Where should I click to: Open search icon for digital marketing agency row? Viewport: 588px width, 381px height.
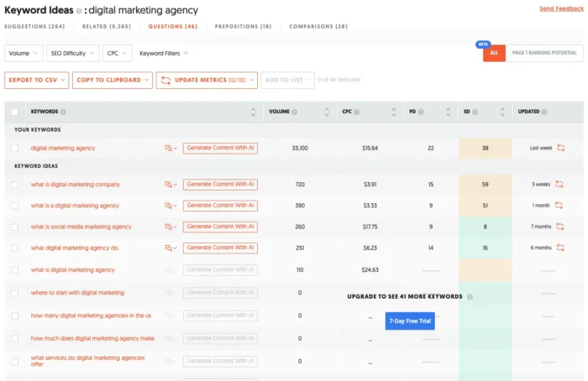[x=171, y=149]
